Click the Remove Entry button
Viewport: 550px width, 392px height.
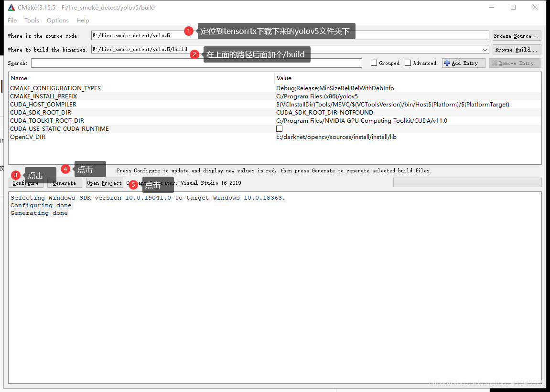coord(515,63)
